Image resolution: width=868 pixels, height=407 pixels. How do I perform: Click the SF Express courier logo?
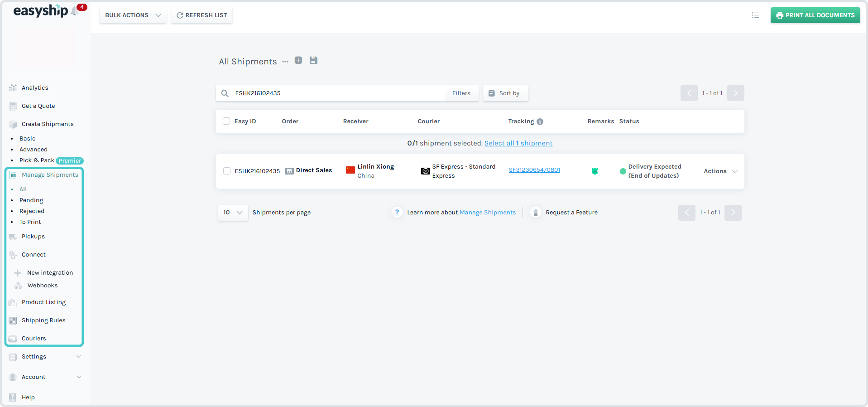coord(426,171)
